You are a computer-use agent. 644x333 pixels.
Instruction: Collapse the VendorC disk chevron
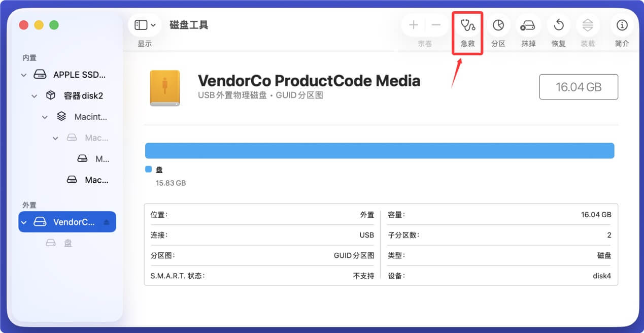(x=23, y=222)
